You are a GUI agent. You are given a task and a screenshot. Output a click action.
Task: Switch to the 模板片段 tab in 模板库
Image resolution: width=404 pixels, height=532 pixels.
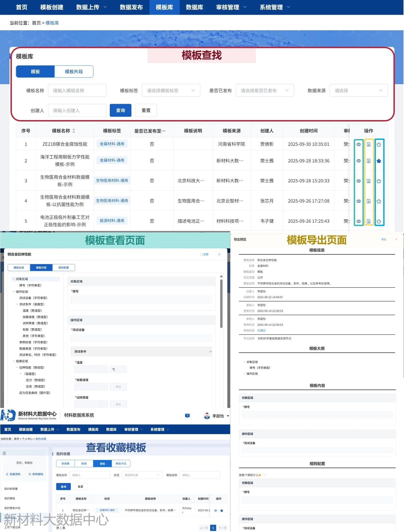(74, 71)
